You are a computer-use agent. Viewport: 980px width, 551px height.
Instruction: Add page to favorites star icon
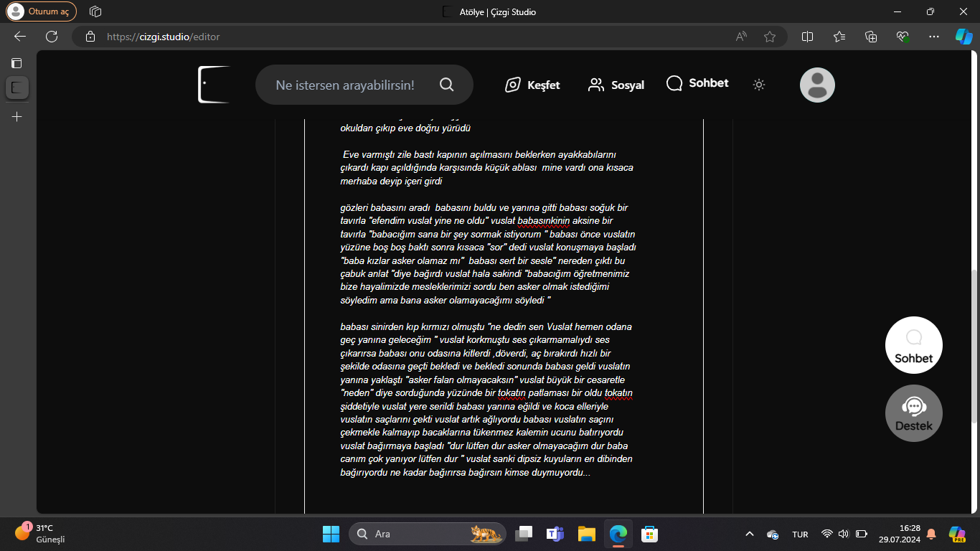770,37
